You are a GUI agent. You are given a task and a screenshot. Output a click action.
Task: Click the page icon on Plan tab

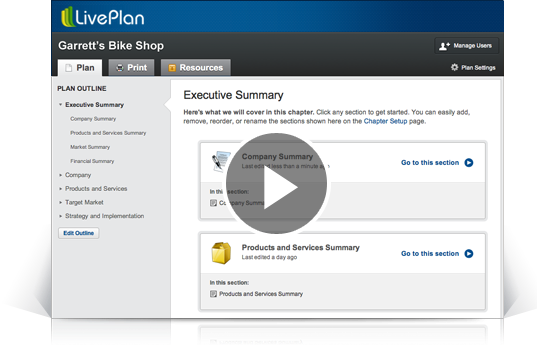coord(69,68)
